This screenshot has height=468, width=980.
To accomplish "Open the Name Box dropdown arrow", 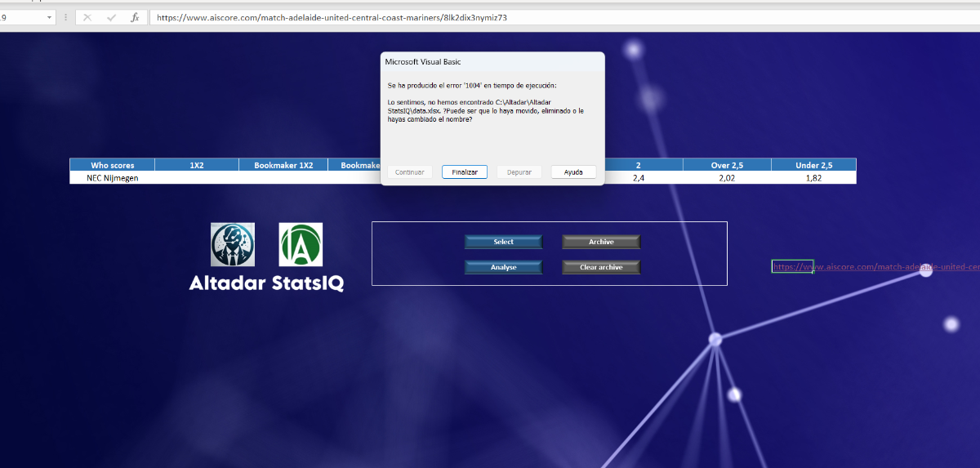I will tap(49, 17).
